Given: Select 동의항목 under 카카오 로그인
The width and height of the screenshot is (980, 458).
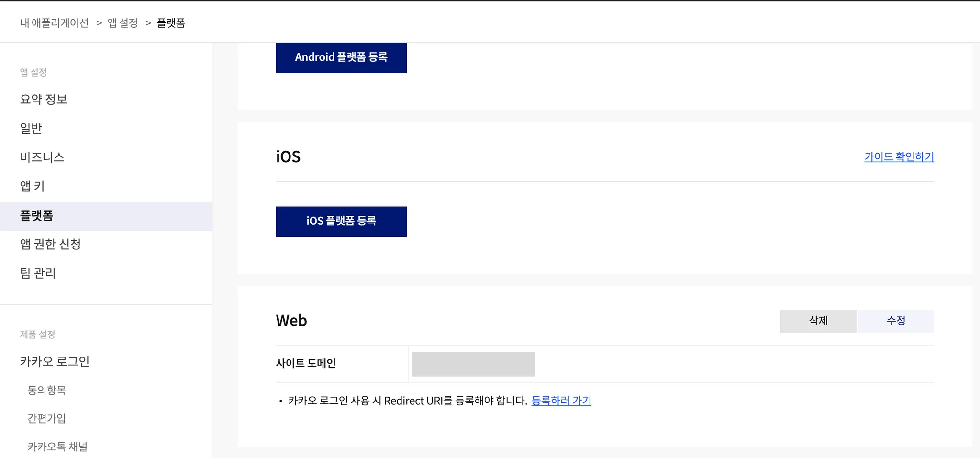Looking at the screenshot, I should coord(46,390).
